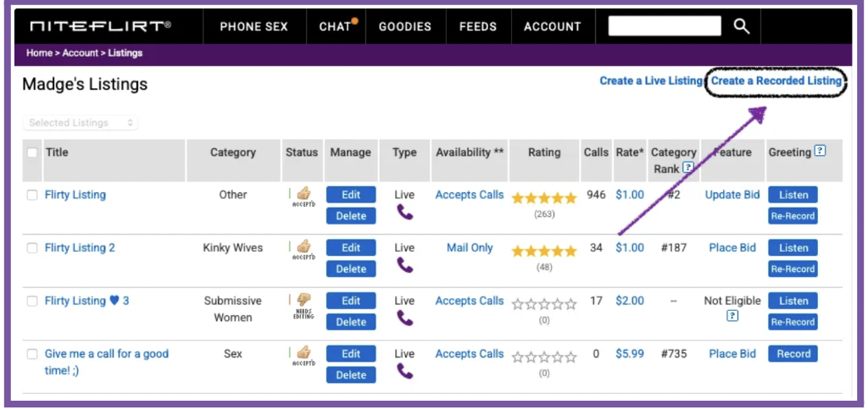The width and height of the screenshot is (868, 410).
Task: Listen to Flirty Listing greeting
Action: (x=793, y=195)
